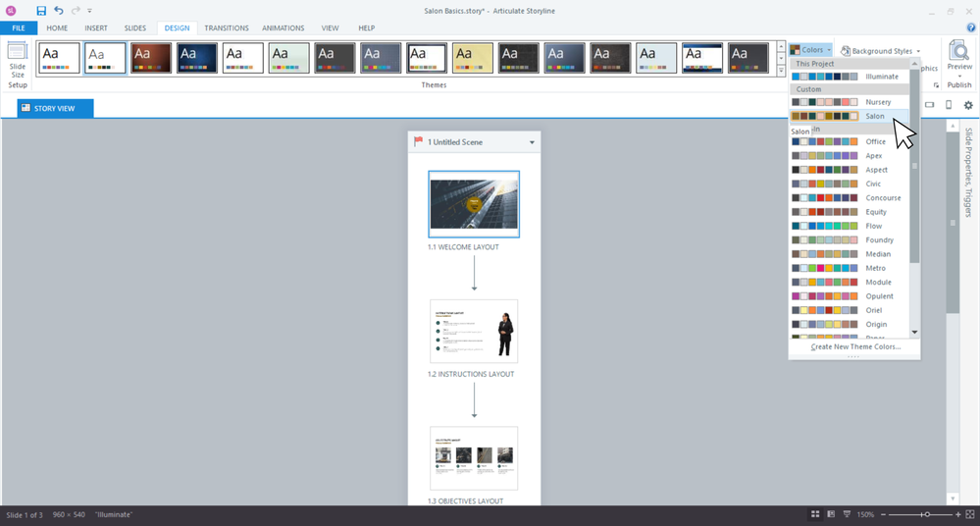Click the color list scroll-down arrow

914,332
